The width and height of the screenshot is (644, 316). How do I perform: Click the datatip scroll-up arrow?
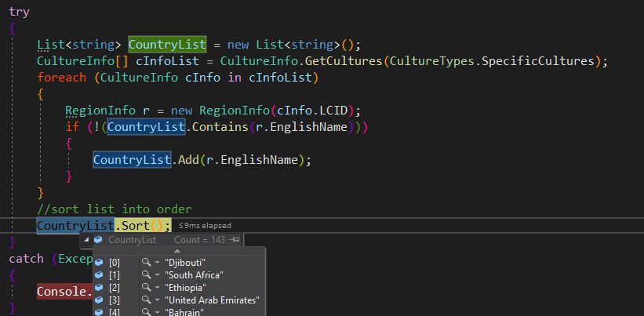tap(177, 251)
